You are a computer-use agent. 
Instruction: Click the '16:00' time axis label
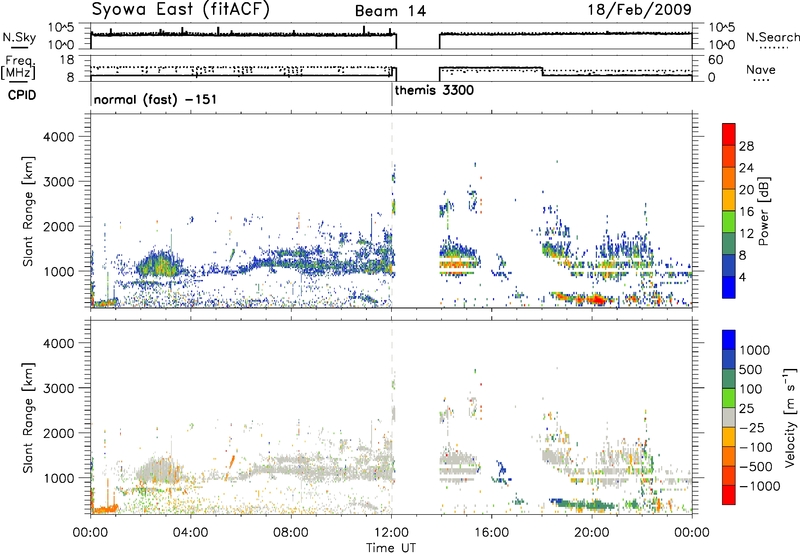tap(491, 533)
